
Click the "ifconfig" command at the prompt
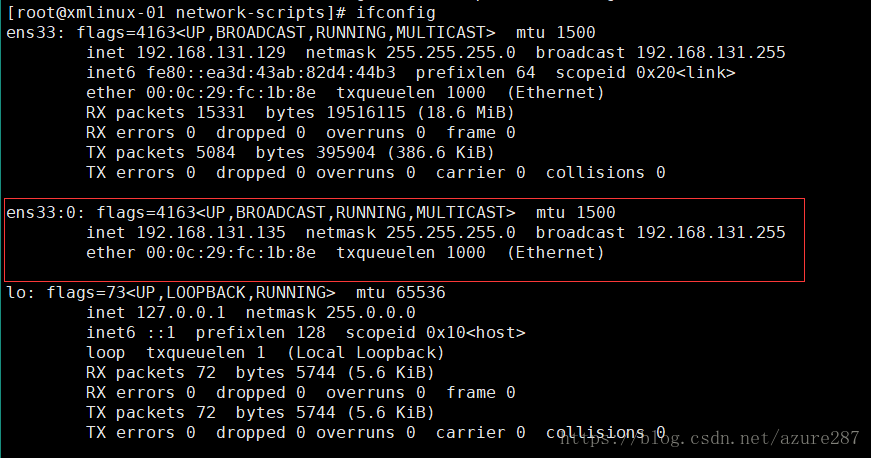tap(396, 12)
